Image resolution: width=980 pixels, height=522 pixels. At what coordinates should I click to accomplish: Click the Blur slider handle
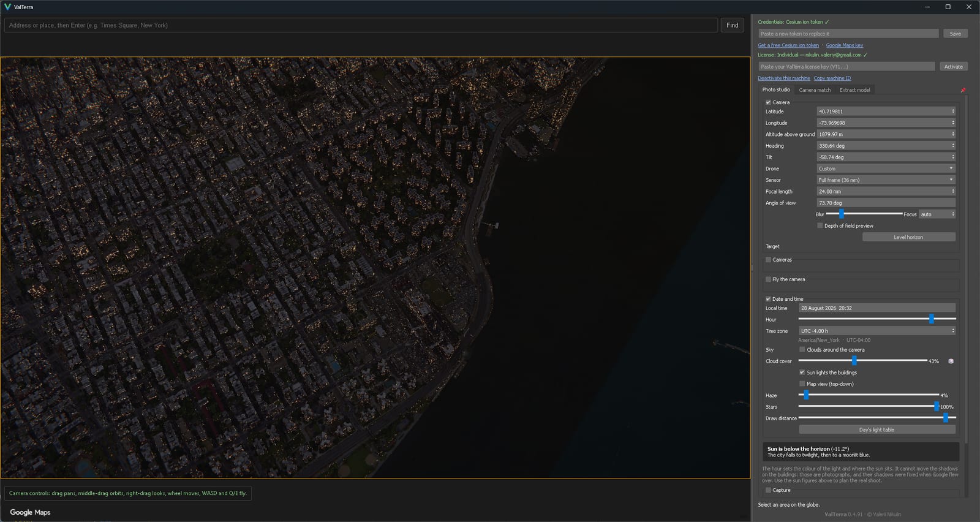pyautogui.click(x=841, y=214)
